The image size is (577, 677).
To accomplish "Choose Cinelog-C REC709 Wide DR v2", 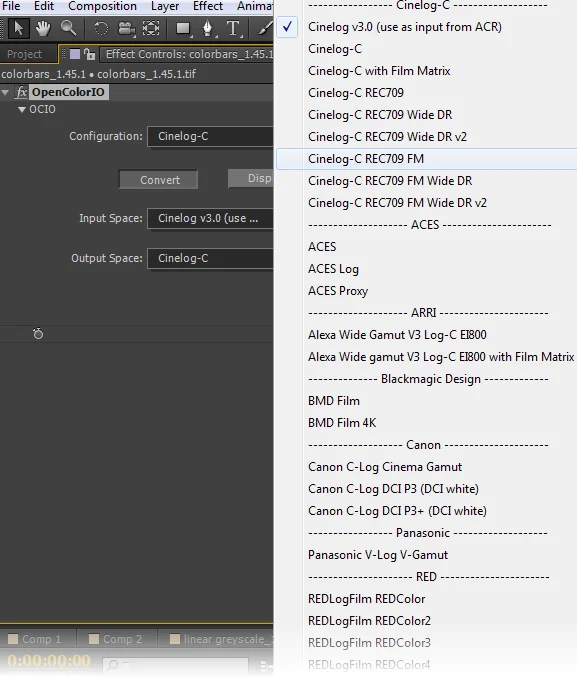I will pyautogui.click(x=387, y=137).
